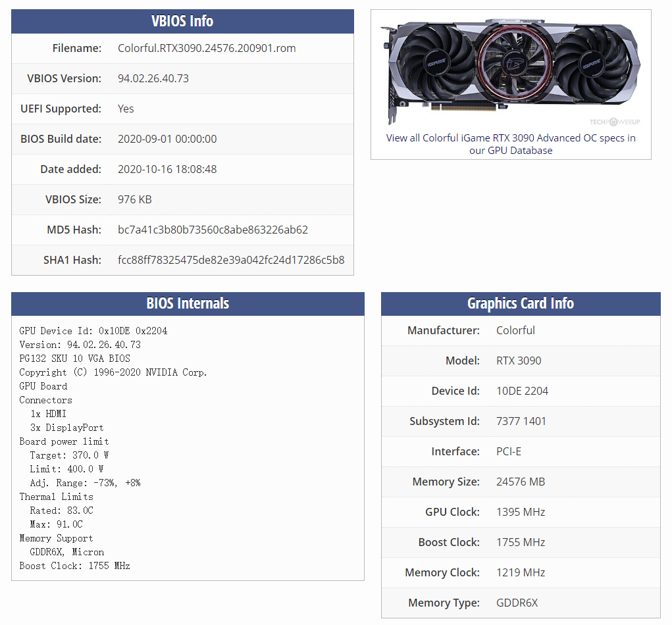Select the Date added value 2020-10-16 18:08:48
The height and width of the screenshot is (625, 672).
tap(167, 169)
